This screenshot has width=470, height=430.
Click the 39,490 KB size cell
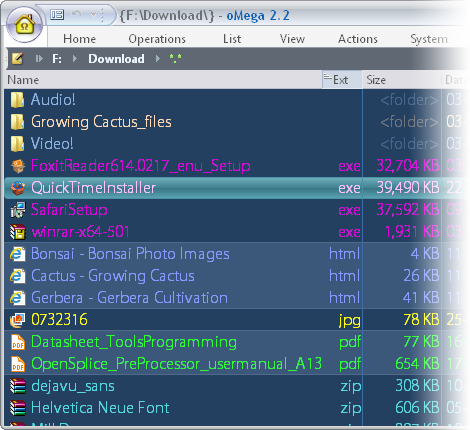(408, 188)
